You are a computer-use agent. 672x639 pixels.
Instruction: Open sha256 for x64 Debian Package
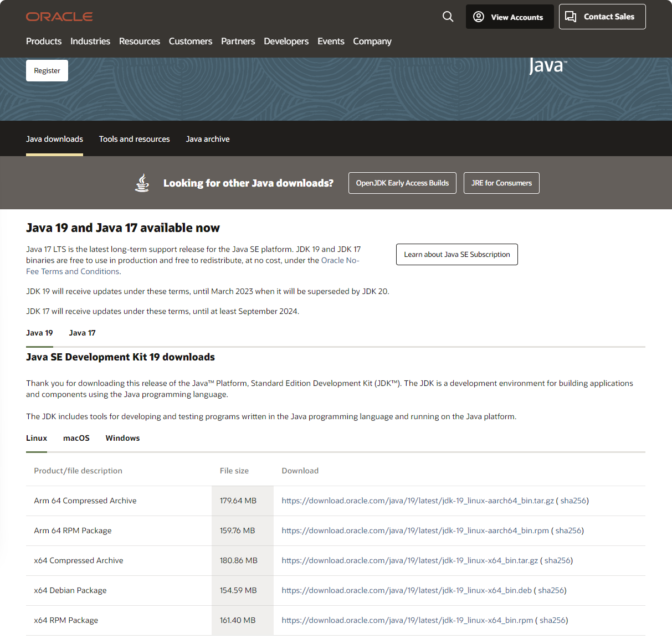[551, 590]
